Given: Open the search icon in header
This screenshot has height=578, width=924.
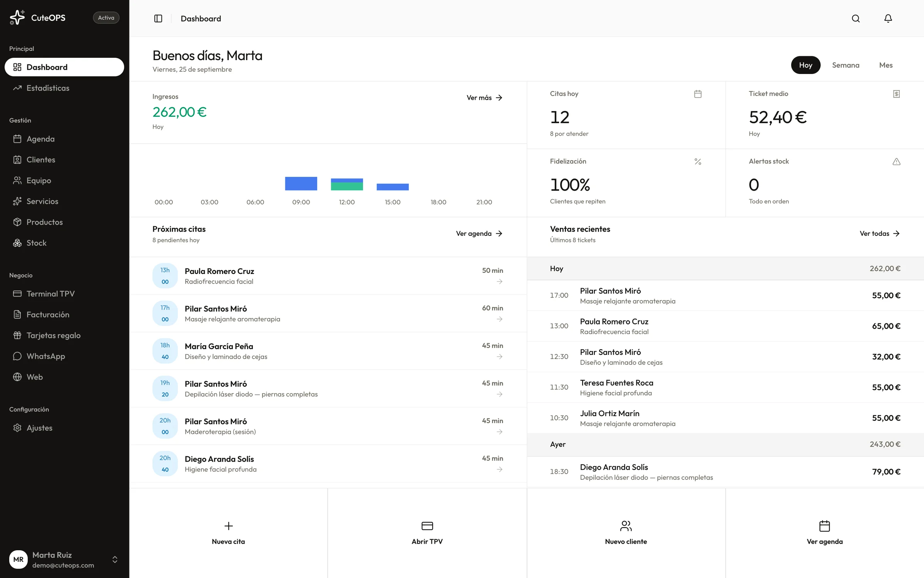Looking at the screenshot, I should pos(855,18).
